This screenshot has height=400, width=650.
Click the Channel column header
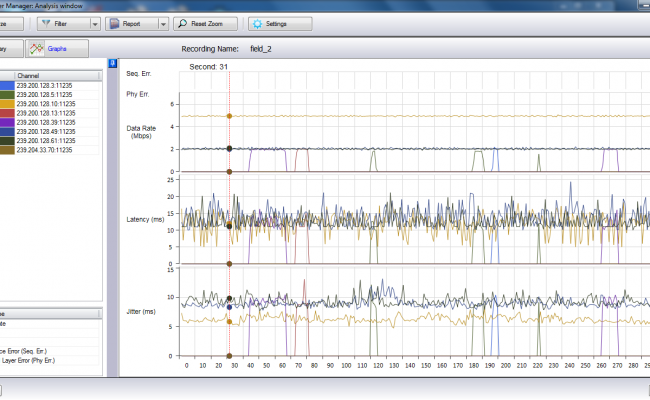click(57, 75)
